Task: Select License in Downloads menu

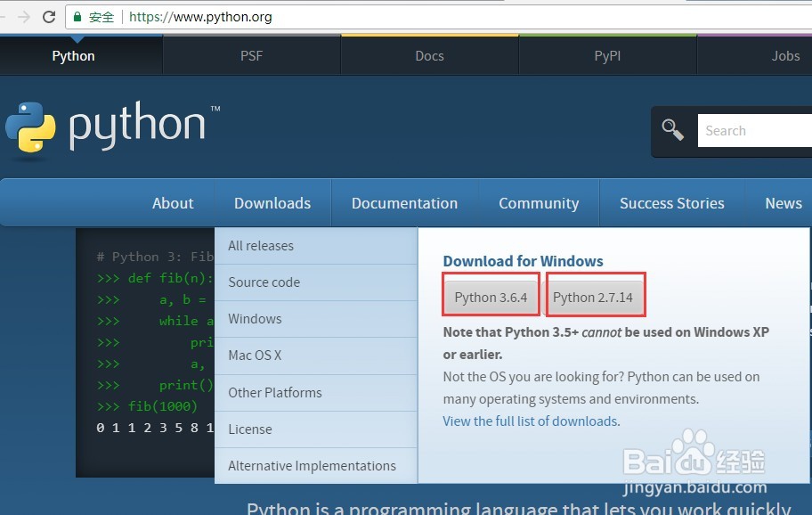Action: click(x=316, y=429)
